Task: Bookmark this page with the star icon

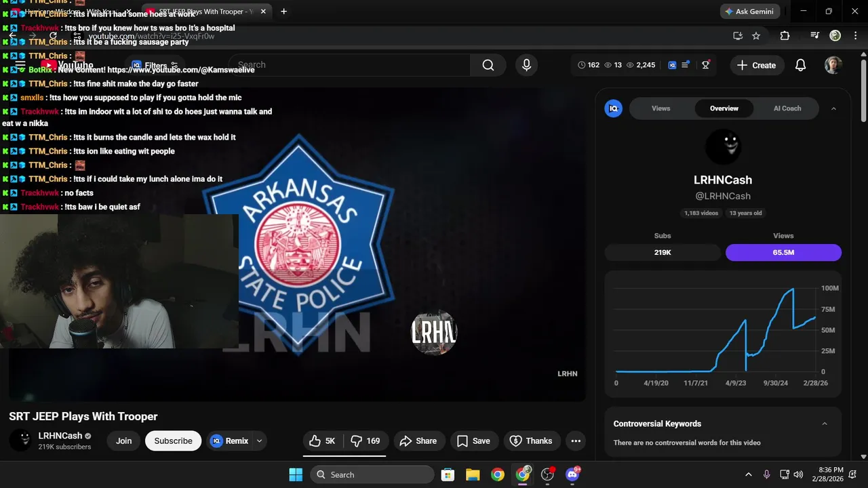Action: pyautogui.click(x=756, y=36)
